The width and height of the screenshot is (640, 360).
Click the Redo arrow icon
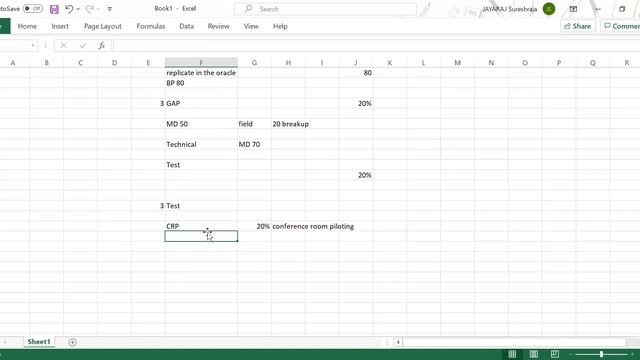(89, 9)
